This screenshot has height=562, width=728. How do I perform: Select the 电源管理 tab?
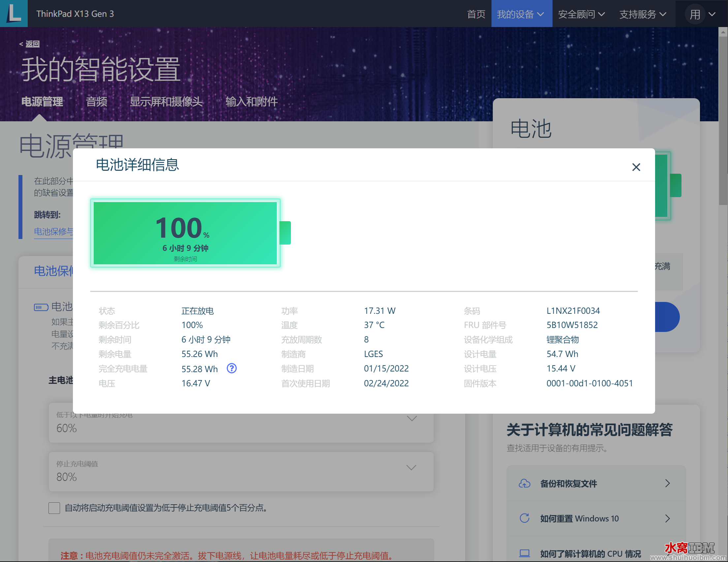click(x=42, y=102)
